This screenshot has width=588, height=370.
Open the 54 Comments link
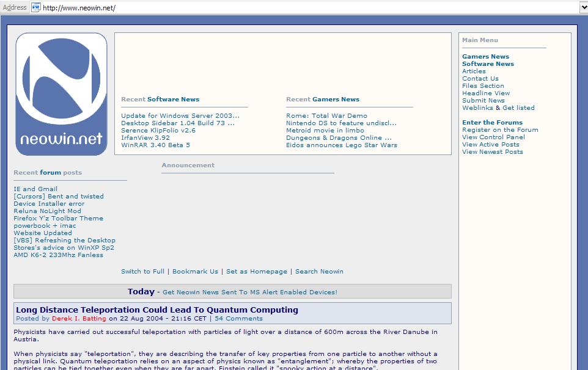pyautogui.click(x=238, y=319)
